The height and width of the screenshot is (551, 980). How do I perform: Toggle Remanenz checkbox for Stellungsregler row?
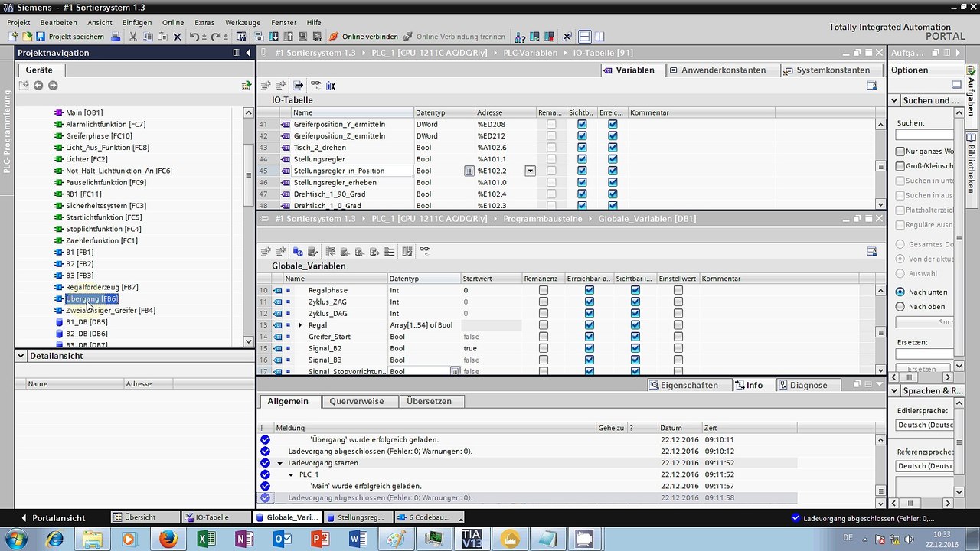pyautogui.click(x=551, y=159)
